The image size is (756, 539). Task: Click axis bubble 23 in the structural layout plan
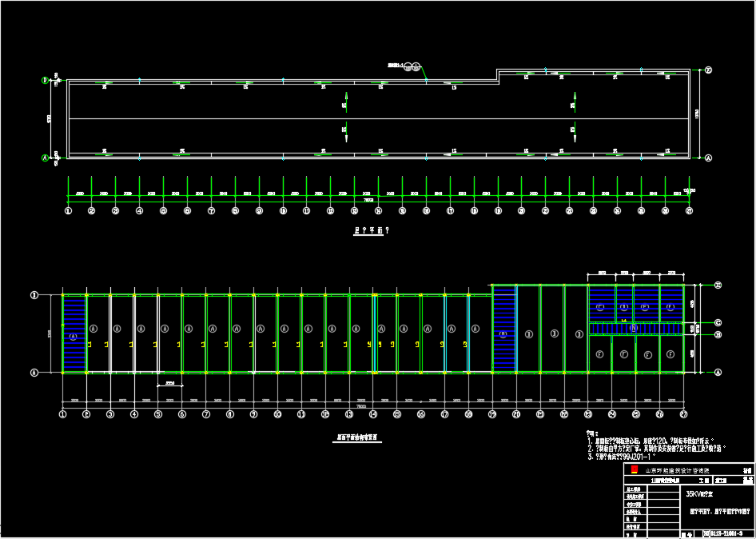(588, 414)
